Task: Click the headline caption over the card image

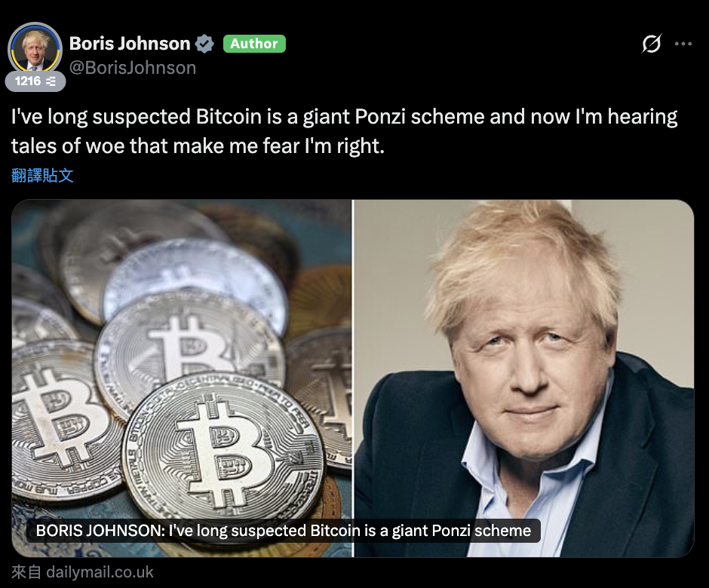Action: (x=284, y=531)
